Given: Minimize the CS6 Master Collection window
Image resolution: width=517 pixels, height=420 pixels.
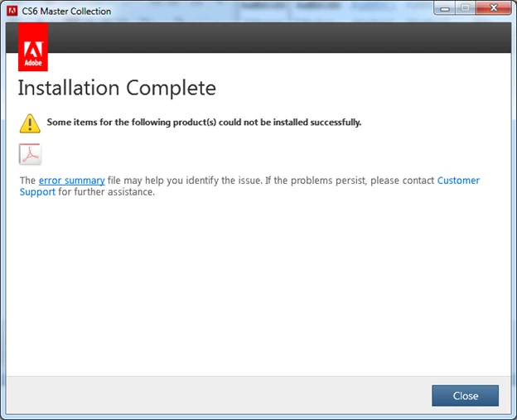Looking at the screenshot, I should [x=444, y=8].
